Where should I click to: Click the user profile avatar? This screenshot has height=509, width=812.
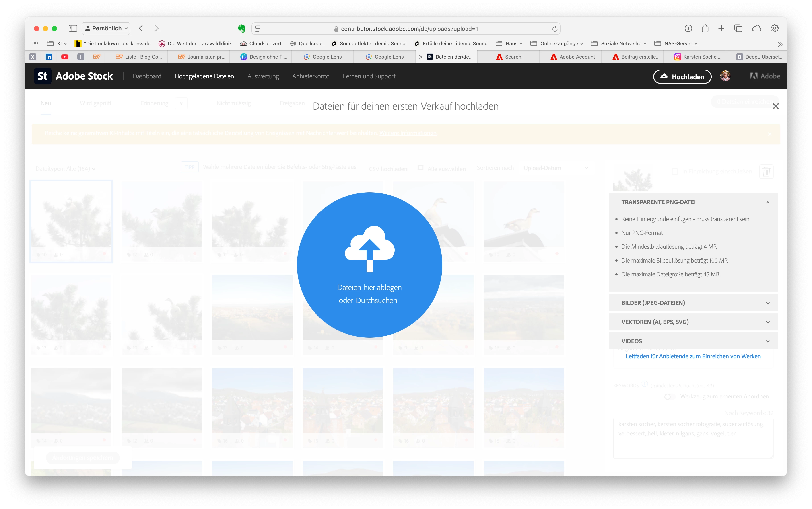(x=725, y=76)
